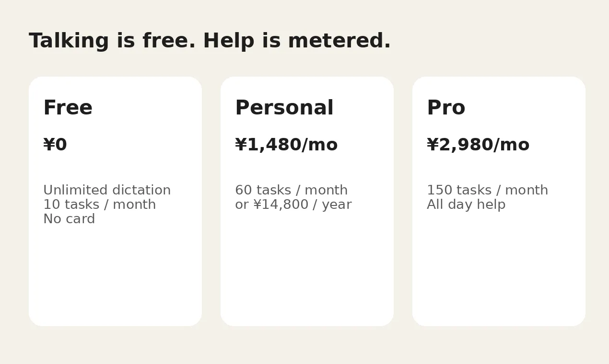Click the 'Talking is free' headline
The height and width of the screenshot is (364, 609).
point(112,41)
